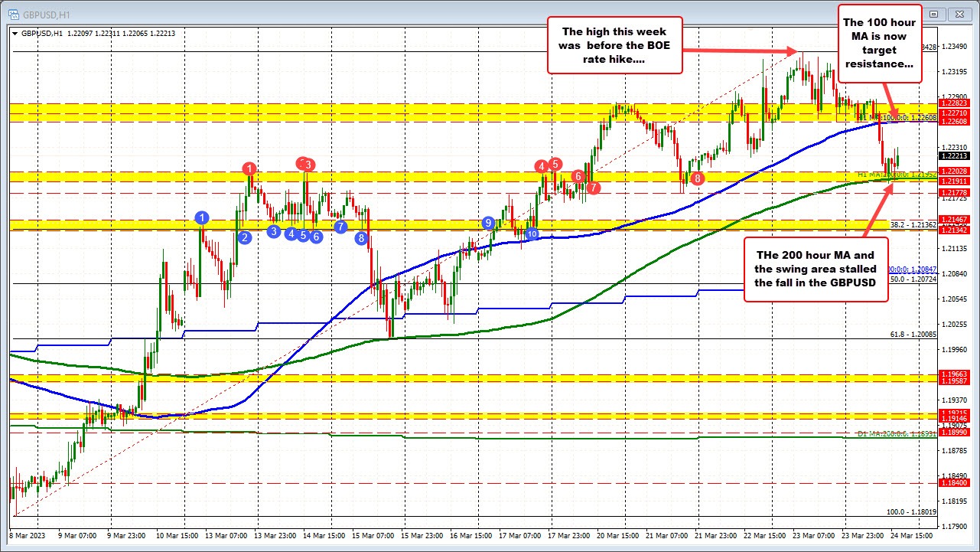Select red marker 6 near 17 Mar 23:00

[x=578, y=176]
